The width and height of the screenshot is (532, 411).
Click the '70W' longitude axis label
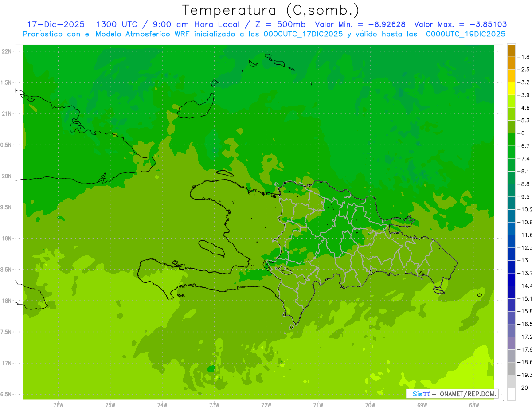coord(370,405)
